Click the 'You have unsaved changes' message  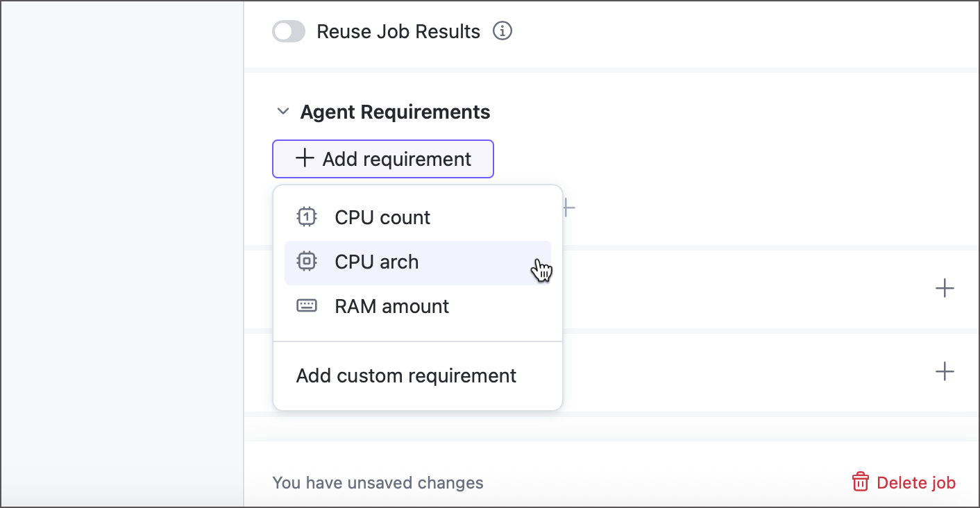378,483
